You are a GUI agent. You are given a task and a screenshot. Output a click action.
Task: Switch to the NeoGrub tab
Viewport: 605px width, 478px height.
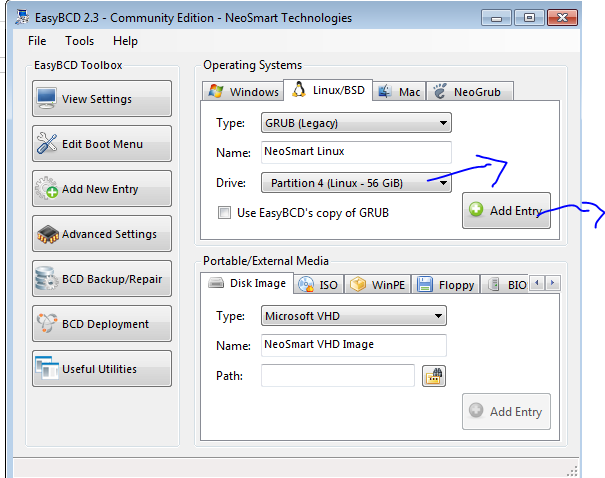coord(470,92)
